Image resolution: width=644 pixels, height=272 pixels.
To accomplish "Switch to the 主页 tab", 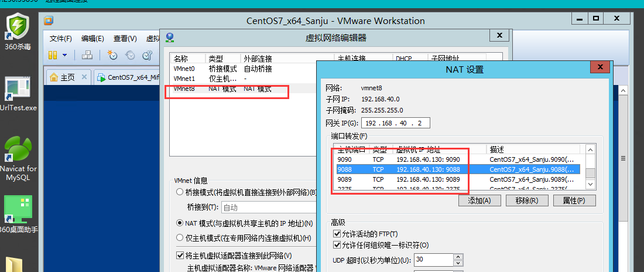I will [67, 77].
